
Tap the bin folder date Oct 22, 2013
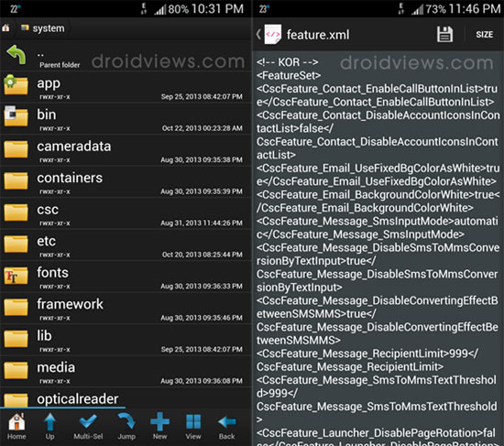coord(203,128)
